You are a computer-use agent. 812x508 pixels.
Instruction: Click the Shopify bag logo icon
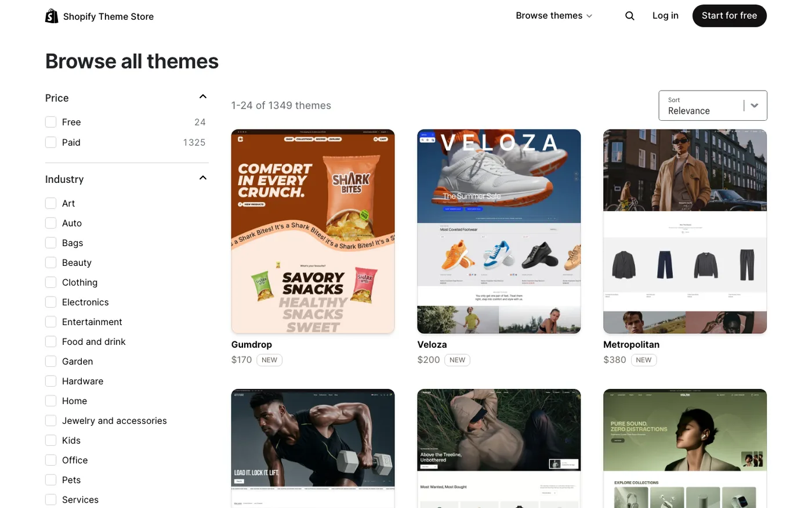coord(52,16)
